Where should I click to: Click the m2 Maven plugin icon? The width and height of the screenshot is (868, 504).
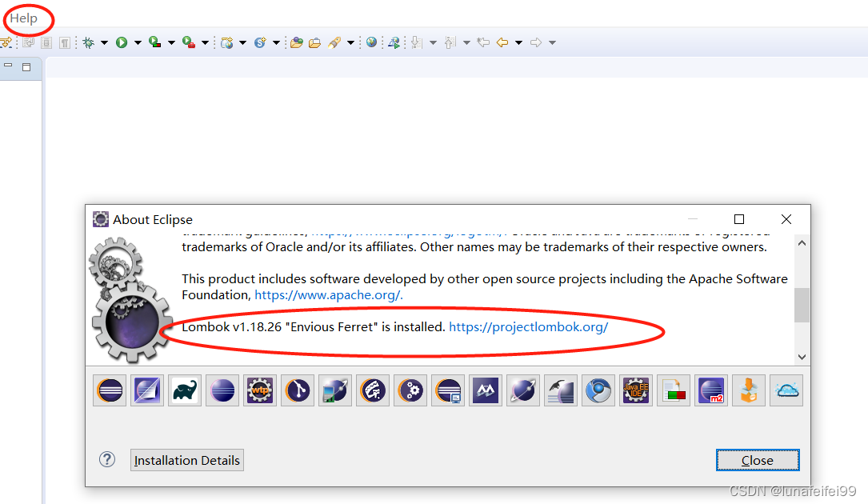(711, 390)
